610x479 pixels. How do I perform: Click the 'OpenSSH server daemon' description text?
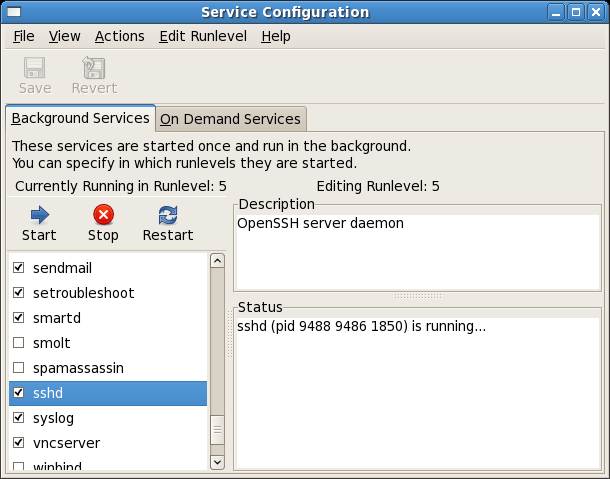320,223
